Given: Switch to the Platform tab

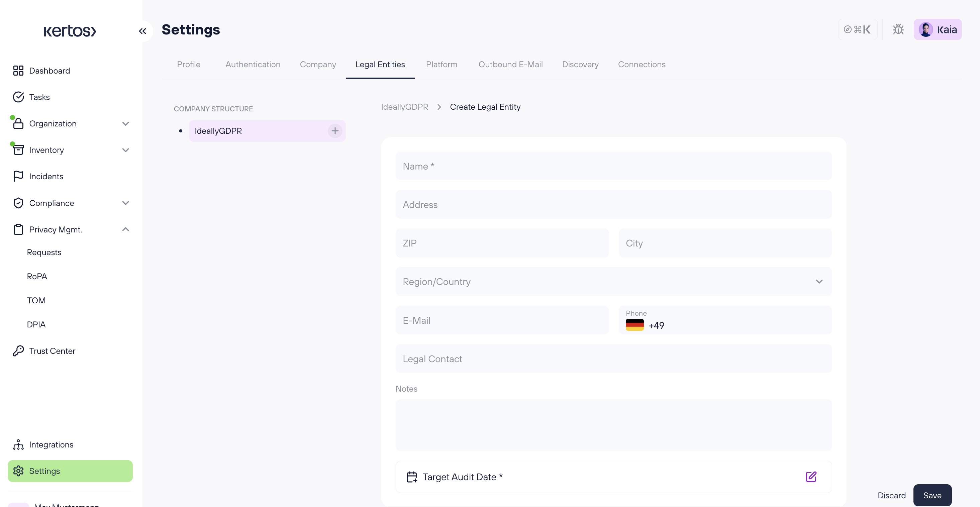Looking at the screenshot, I should point(442,64).
